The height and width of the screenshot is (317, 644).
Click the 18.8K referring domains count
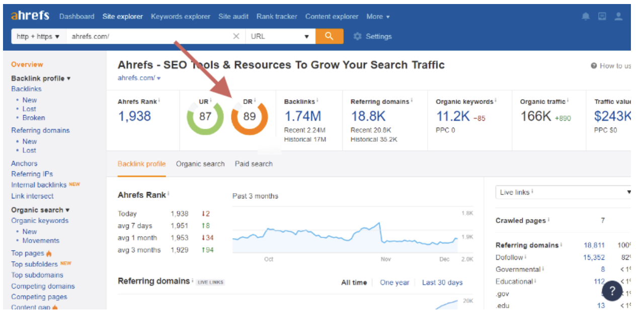[x=368, y=117]
